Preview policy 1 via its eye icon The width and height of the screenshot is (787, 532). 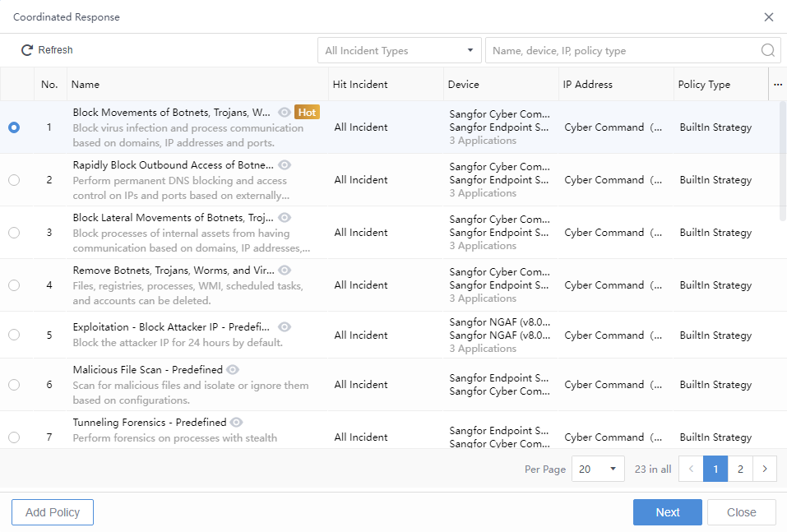pos(285,113)
